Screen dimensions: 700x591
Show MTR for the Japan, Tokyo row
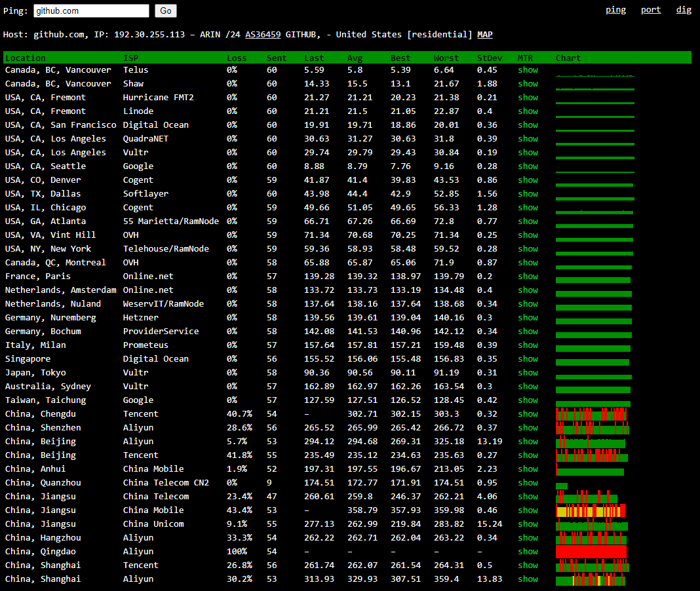528,373
